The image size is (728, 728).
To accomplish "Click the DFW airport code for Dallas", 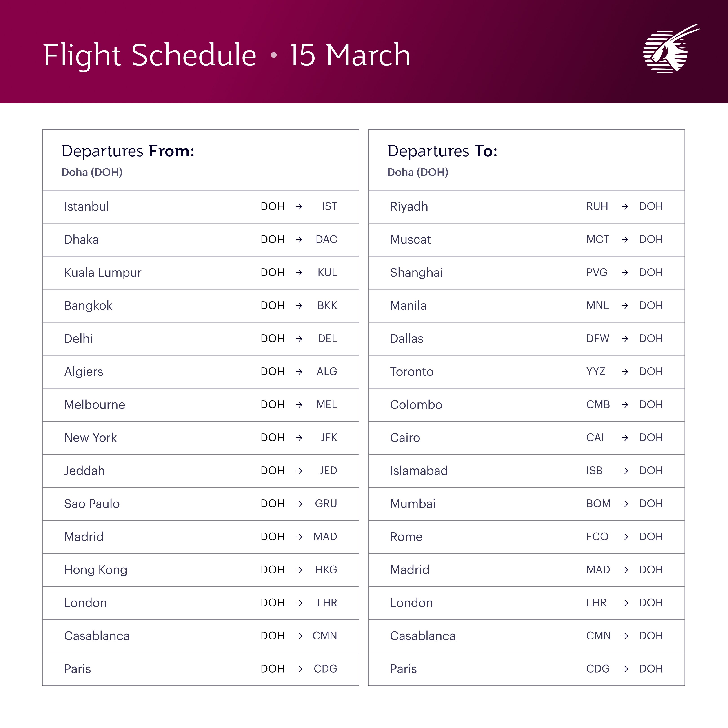I will 597,338.
